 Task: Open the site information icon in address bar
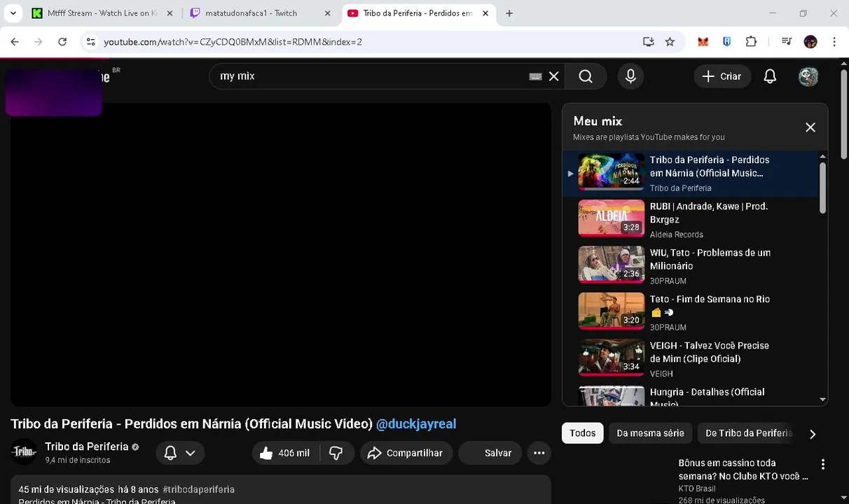90,42
